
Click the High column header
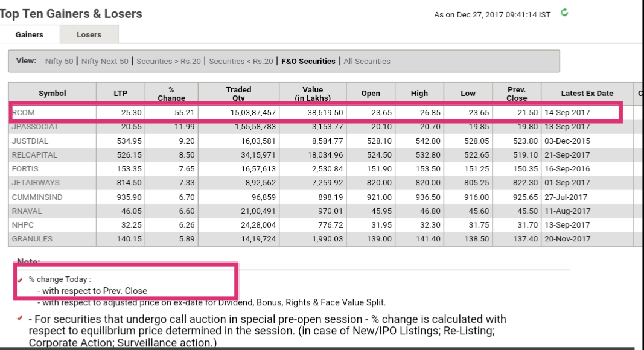(419, 94)
